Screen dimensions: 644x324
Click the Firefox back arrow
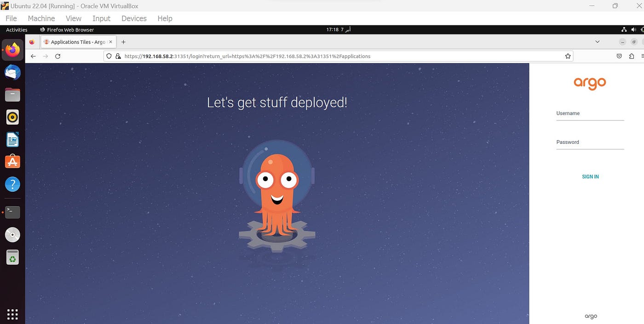33,56
